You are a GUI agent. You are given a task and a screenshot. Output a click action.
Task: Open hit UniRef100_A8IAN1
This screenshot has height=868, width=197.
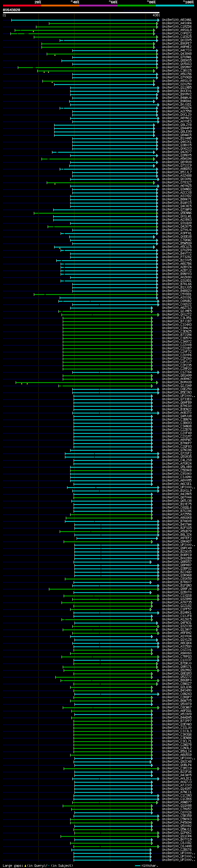176,20
